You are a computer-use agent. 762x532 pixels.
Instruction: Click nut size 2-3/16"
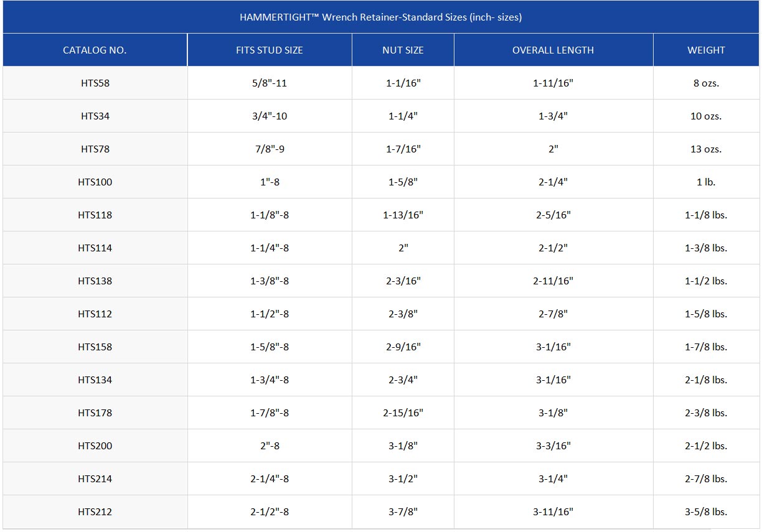pos(403,281)
